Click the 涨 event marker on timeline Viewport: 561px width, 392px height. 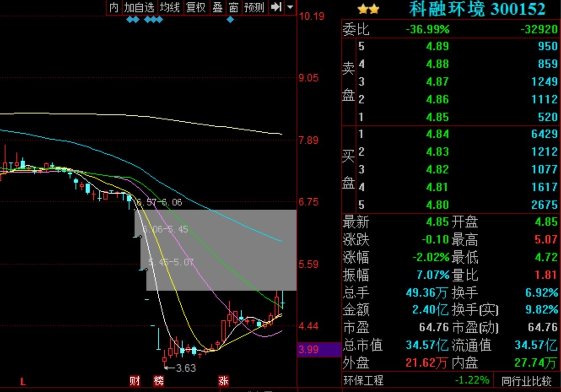click(x=223, y=381)
